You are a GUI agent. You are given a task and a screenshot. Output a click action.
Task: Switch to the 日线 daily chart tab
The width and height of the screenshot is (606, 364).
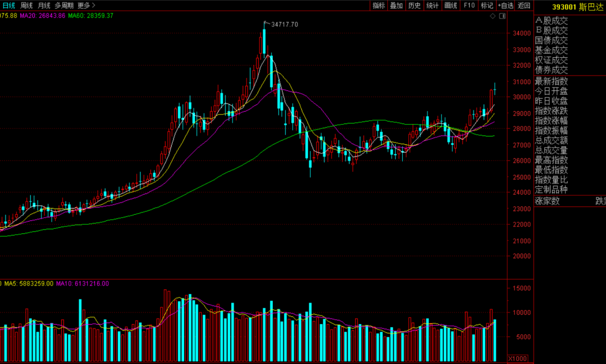coord(9,6)
